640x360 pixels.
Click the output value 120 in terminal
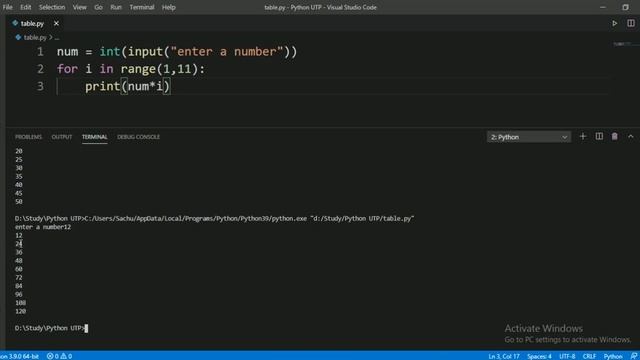click(x=20, y=311)
